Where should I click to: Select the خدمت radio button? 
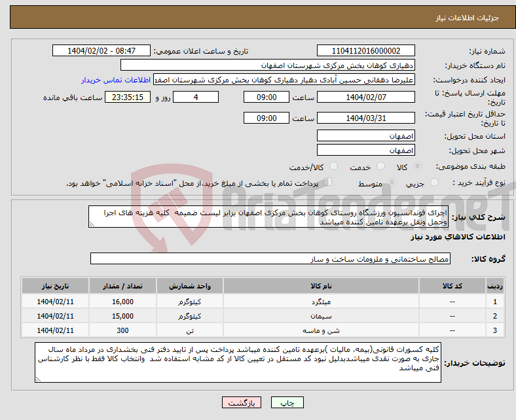point(380,166)
